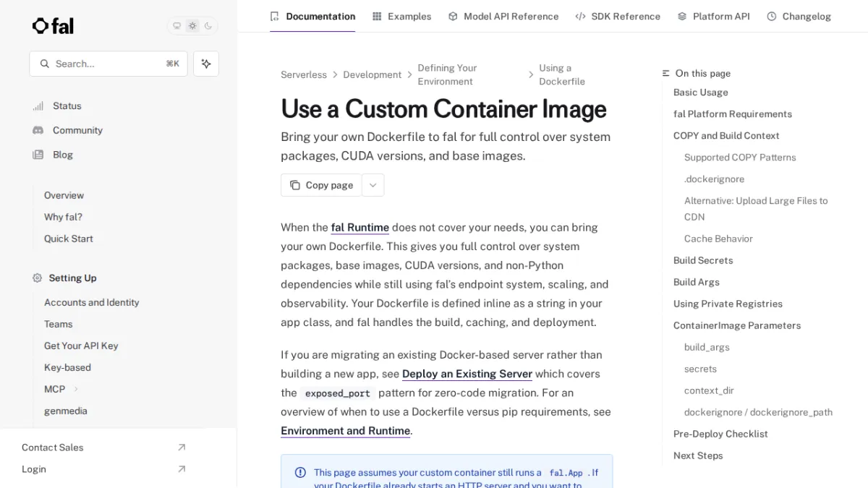Jump to build_args subsection
868x488 pixels.
click(x=707, y=347)
